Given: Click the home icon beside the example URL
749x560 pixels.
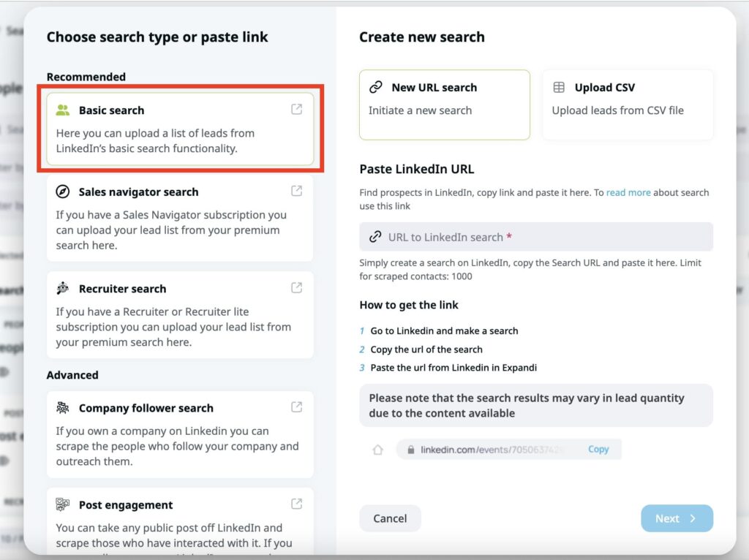Looking at the screenshot, I should point(377,449).
